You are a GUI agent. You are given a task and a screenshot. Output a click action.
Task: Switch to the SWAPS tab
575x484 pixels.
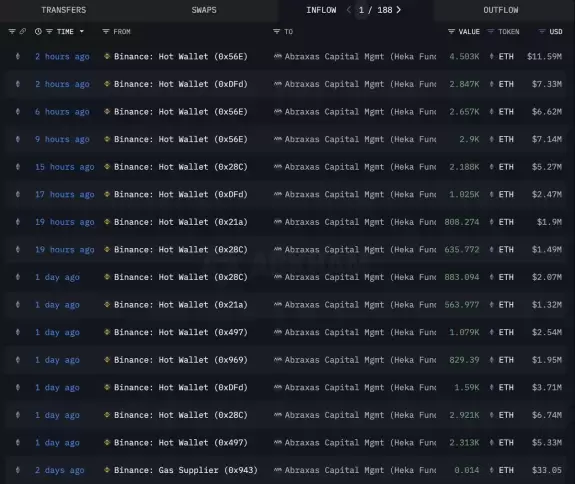(x=204, y=10)
